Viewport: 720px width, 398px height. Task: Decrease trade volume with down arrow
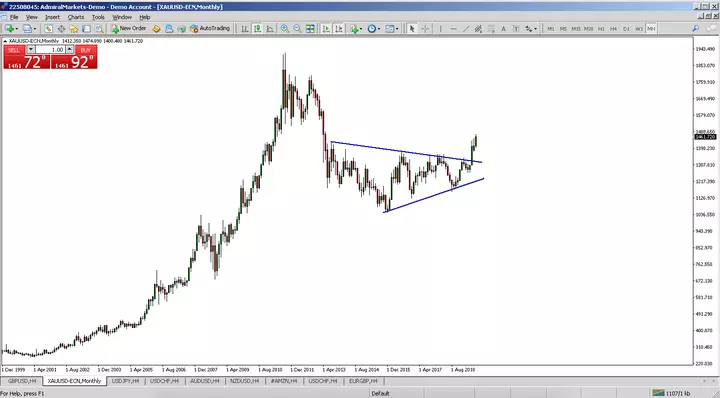(x=31, y=49)
